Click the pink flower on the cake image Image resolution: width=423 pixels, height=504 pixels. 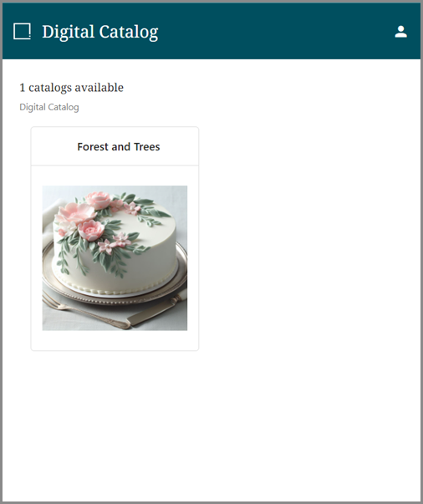pos(91,230)
